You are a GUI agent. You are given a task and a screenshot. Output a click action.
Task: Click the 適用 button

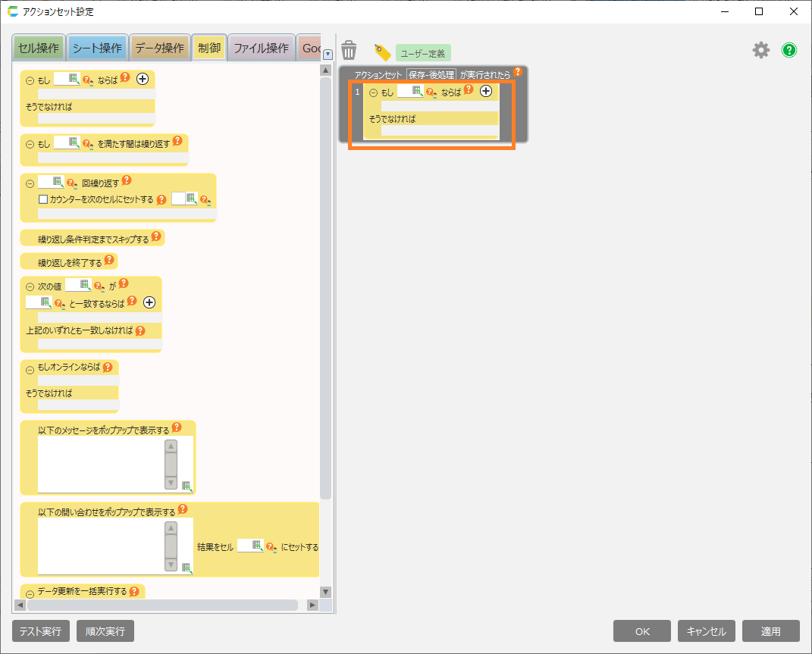pyautogui.click(x=770, y=631)
